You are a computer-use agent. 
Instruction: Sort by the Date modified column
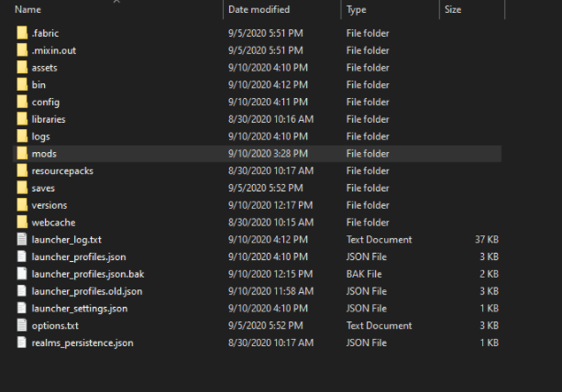[259, 10]
